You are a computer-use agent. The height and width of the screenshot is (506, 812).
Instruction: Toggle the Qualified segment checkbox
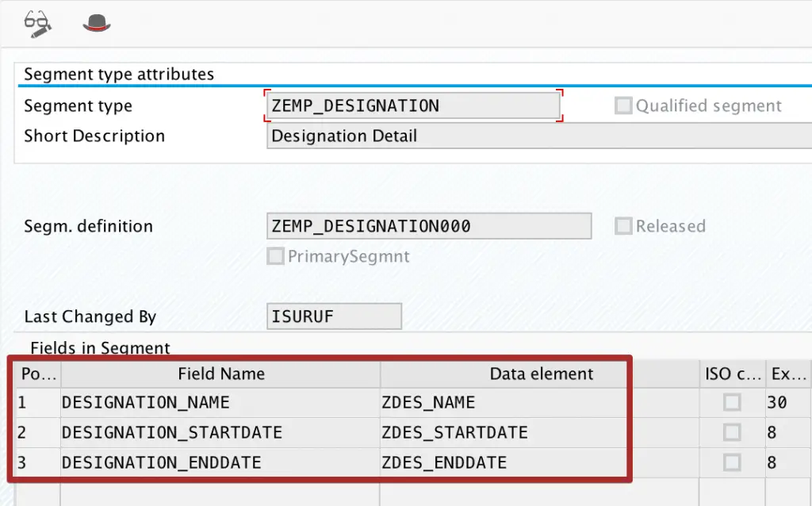(x=623, y=105)
